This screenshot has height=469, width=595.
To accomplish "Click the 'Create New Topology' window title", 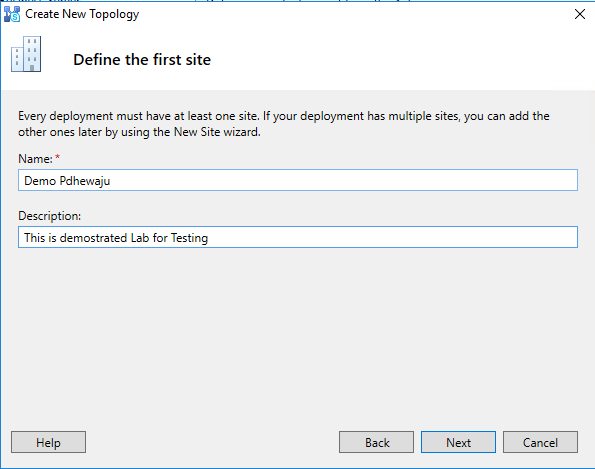I will pyautogui.click(x=82, y=14).
